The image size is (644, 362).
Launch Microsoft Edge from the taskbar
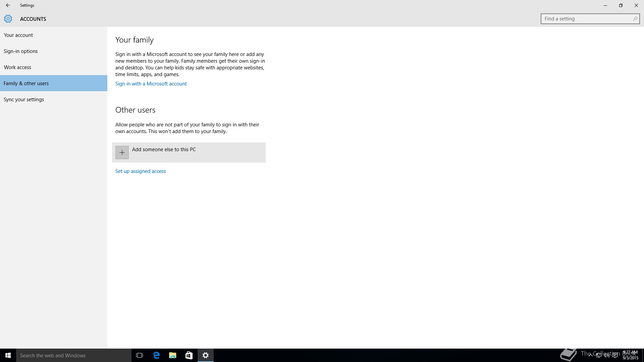pyautogui.click(x=156, y=355)
